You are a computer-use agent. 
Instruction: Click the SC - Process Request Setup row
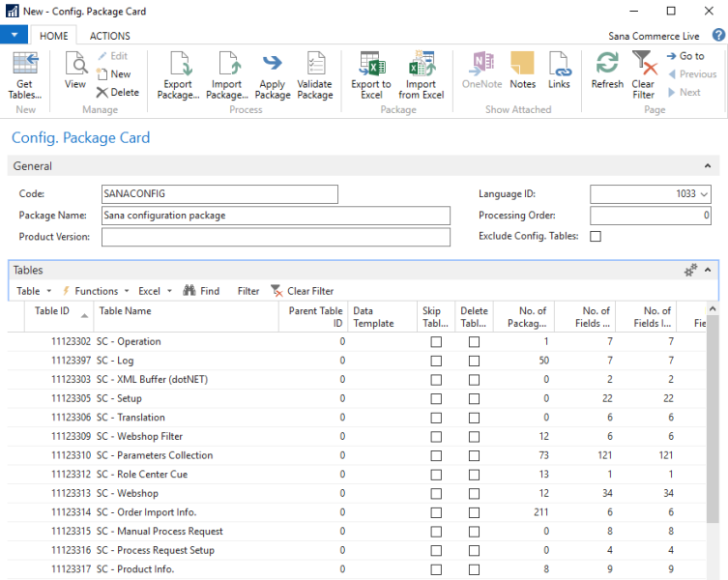tap(357, 550)
